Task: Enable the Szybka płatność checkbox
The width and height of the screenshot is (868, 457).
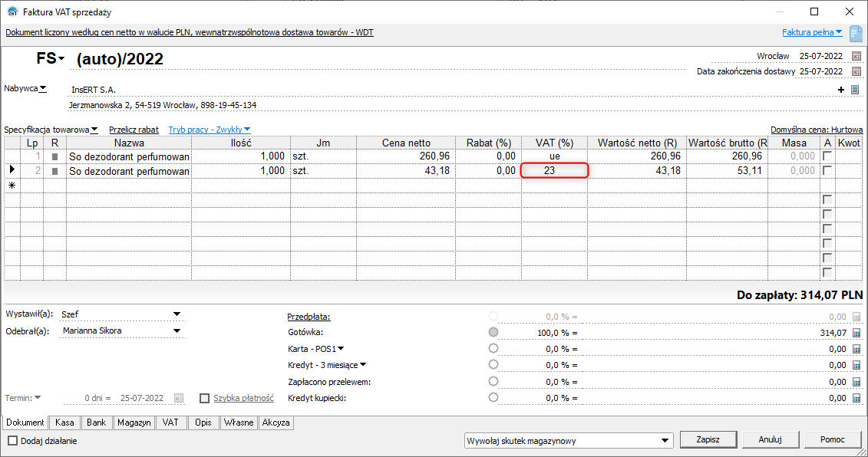Action: pyautogui.click(x=205, y=398)
